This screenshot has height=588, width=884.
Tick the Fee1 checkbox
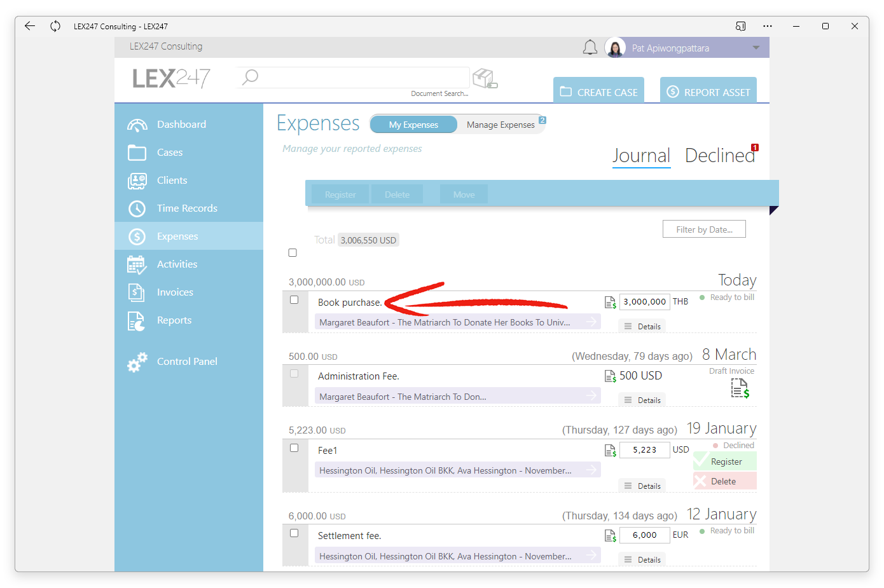[294, 448]
